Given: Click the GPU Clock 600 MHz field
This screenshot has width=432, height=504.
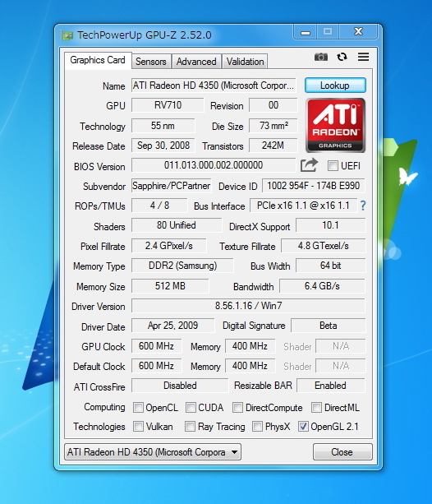Looking at the screenshot, I should pos(156,346).
